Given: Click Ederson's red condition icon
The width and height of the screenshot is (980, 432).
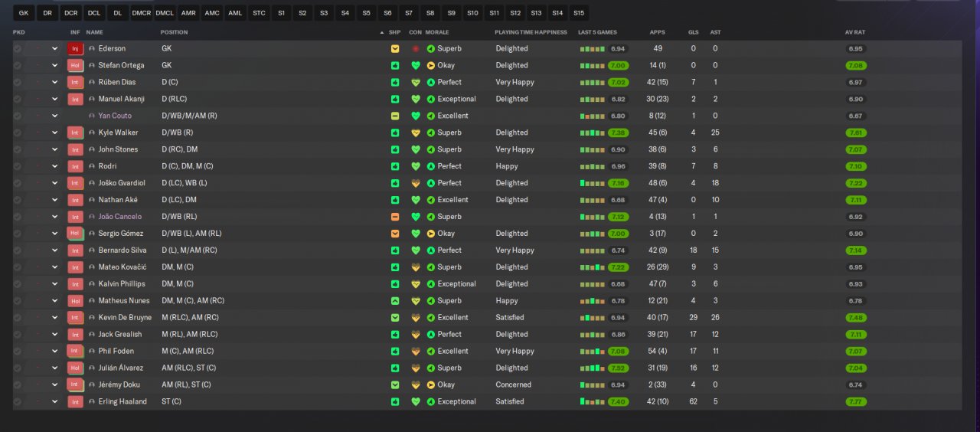Looking at the screenshot, I should 416,48.
